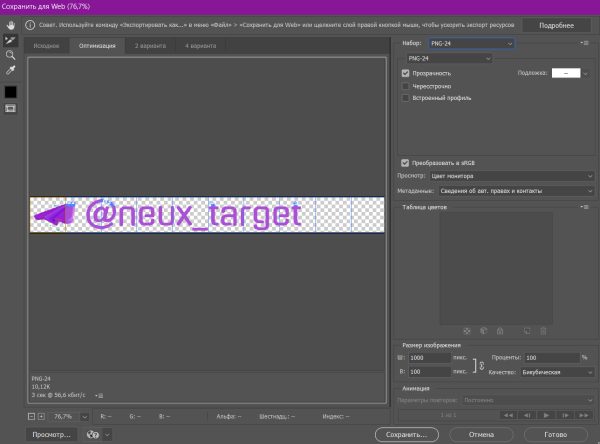Disable the Прозрачность checkbox
Image resolution: width=600 pixels, height=444 pixels.
pyautogui.click(x=405, y=73)
